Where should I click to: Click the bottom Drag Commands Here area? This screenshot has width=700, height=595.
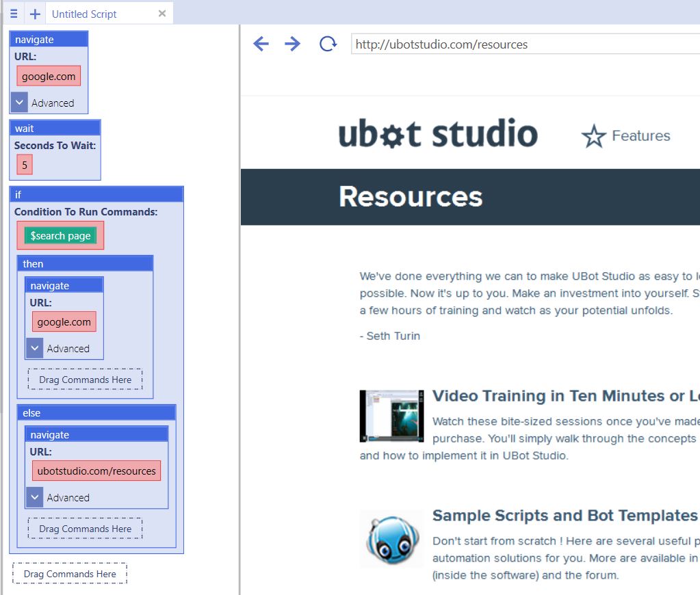point(70,574)
